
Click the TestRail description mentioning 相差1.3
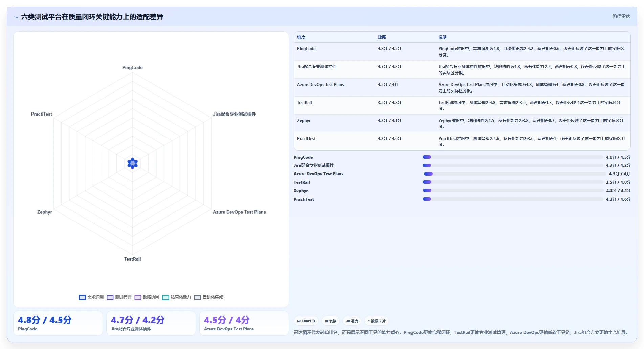[x=530, y=106]
